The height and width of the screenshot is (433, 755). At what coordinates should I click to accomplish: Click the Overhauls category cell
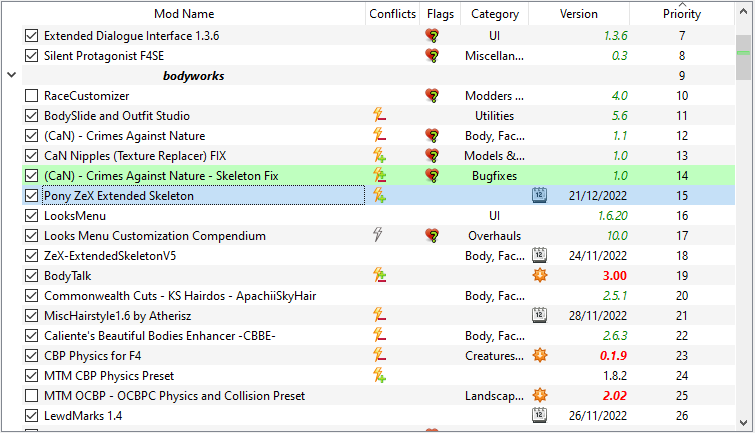point(495,236)
